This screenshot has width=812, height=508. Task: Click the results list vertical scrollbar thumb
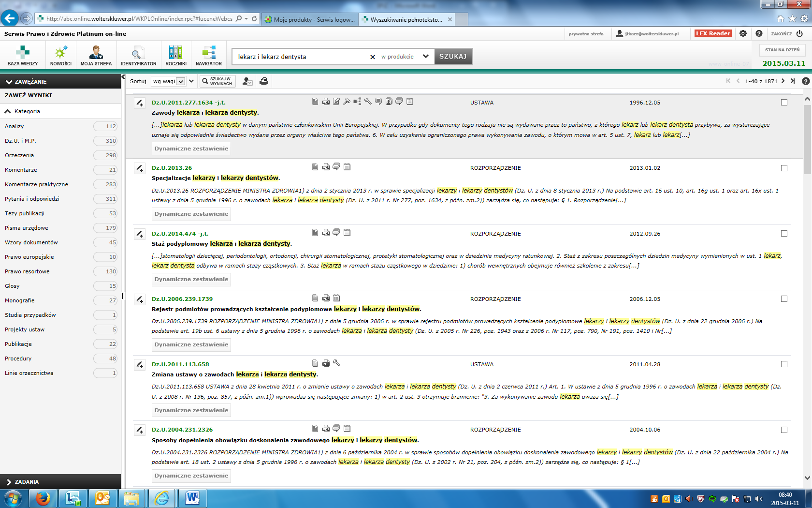[x=807, y=139]
